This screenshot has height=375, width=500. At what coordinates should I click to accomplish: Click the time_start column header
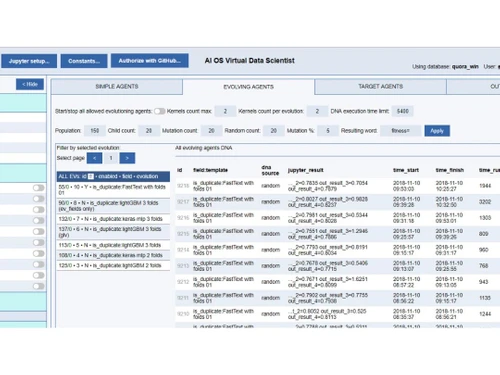tap(406, 170)
